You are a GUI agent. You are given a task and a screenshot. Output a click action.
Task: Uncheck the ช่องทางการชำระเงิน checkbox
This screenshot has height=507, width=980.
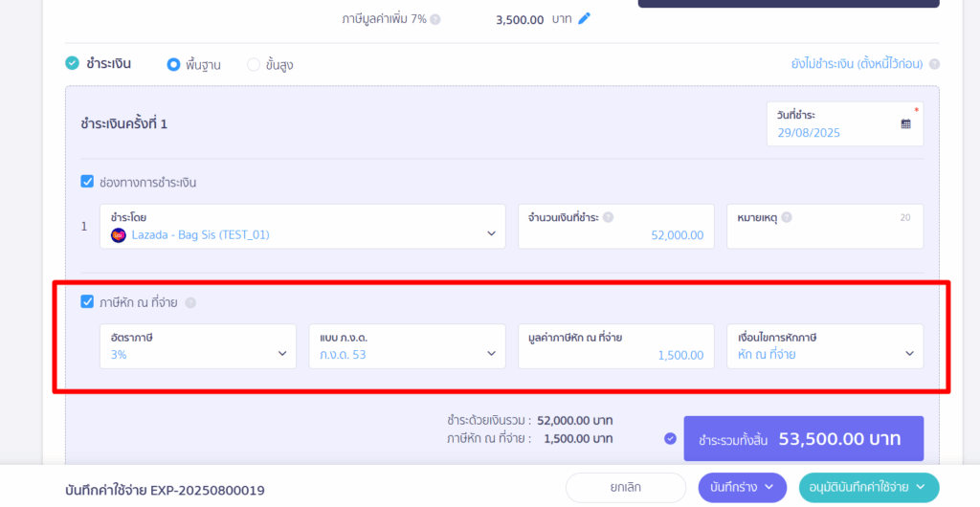click(87, 182)
